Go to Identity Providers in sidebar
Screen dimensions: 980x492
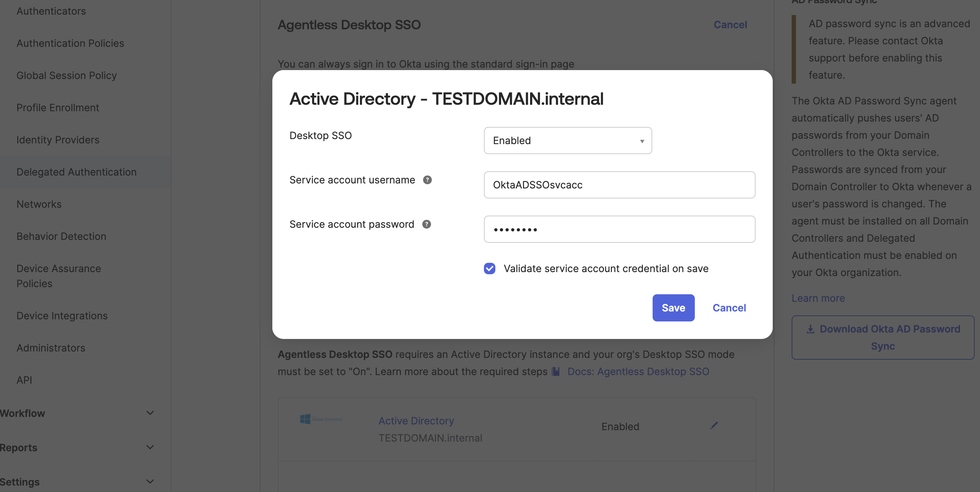tap(58, 140)
